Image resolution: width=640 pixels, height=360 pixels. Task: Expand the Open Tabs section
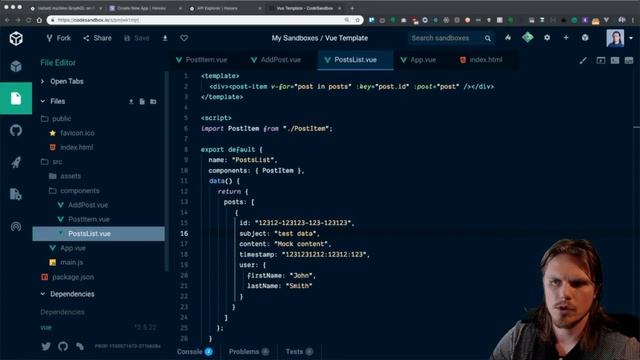pos(67,81)
